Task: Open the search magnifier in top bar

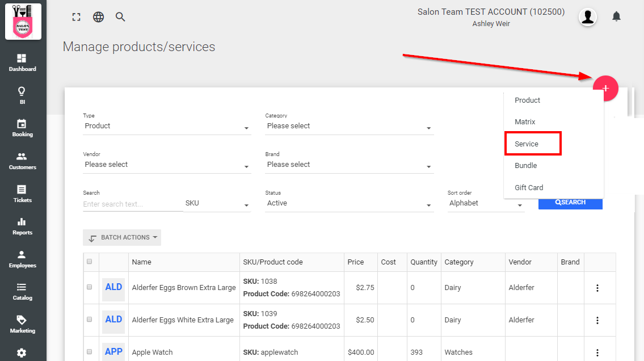Action: pos(120,17)
